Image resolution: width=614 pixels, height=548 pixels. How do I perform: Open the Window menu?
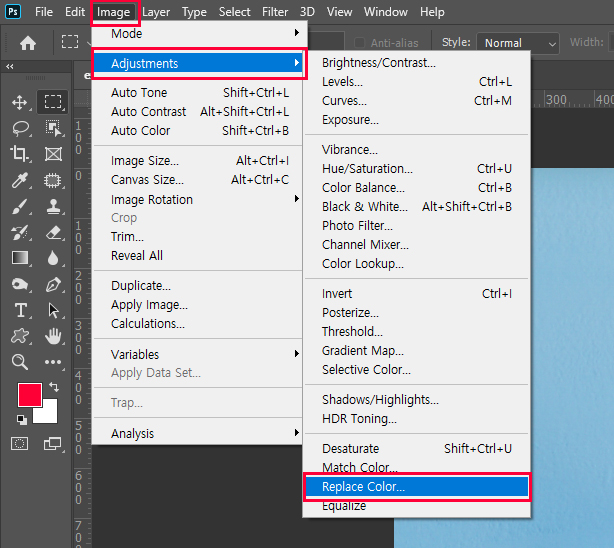386,12
